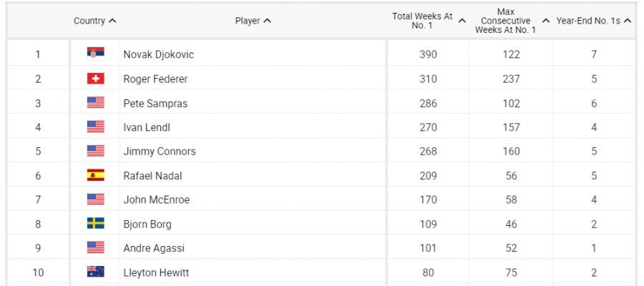Sort the table by the Country column

94,21
